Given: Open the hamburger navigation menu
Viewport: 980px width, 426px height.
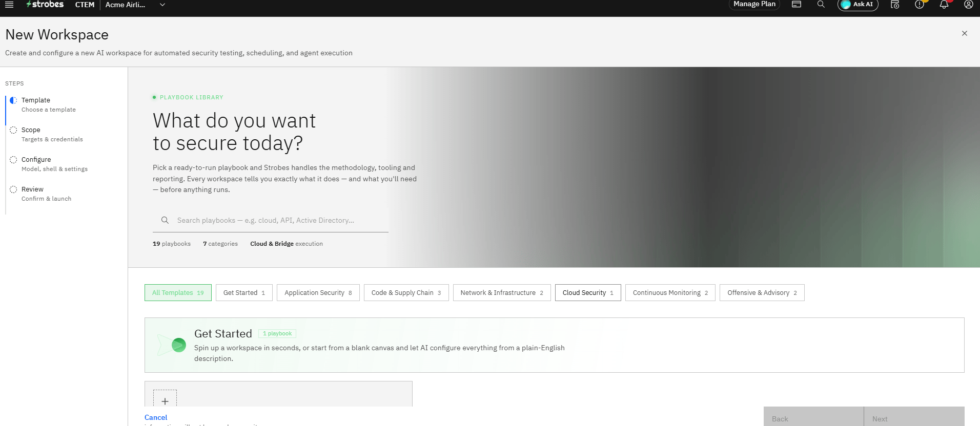Looking at the screenshot, I should pyautogui.click(x=9, y=5).
